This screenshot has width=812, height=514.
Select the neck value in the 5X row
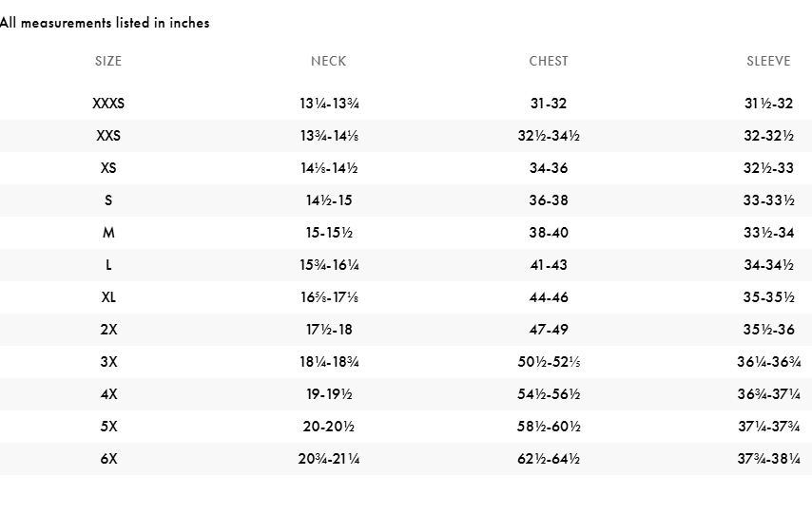[x=328, y=427]
